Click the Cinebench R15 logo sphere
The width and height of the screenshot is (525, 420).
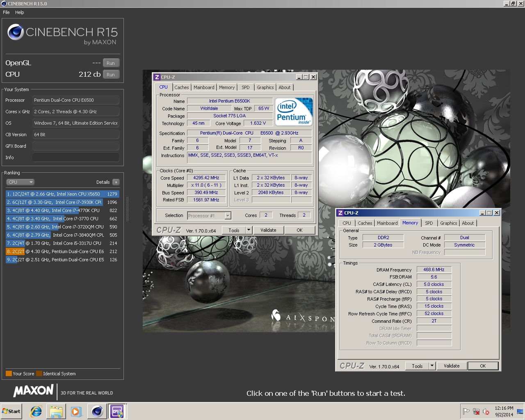tap(16, 32)
